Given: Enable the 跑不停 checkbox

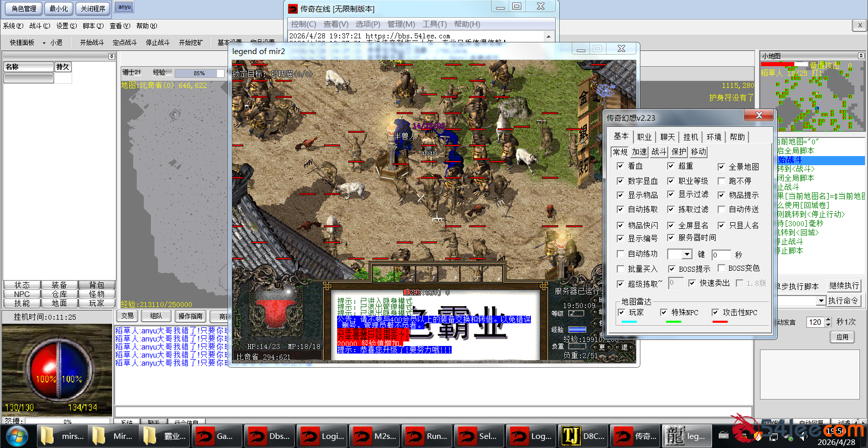Looking at the screenshot, I should [722, 181].
